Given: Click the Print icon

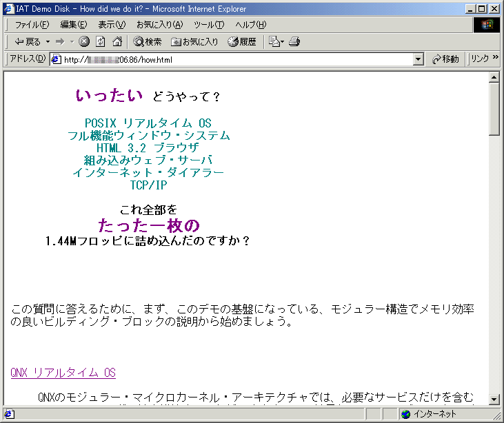Looking at the screenshot, I should pos(294,41).
